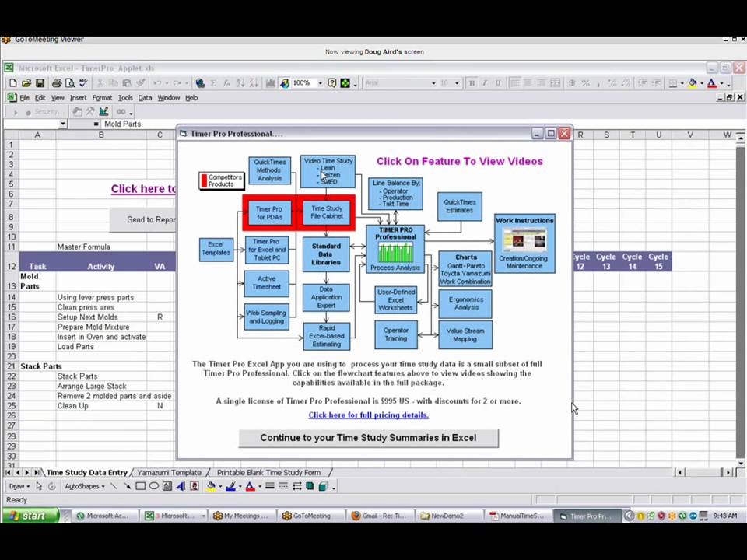This screenshot has width=747, height=560.
Task: Click the Select Objects pointer icon
Action: click(x=39, y=486)
